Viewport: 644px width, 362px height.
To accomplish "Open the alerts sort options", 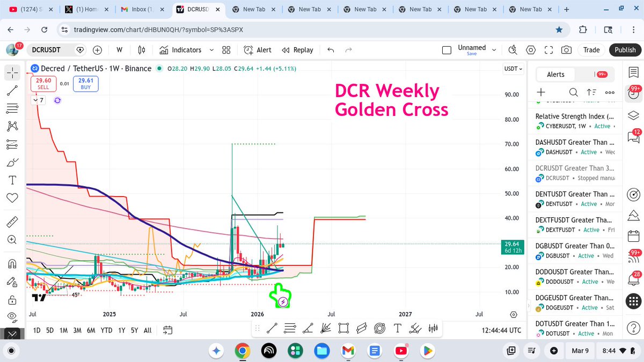I will [x=591, y=92].
